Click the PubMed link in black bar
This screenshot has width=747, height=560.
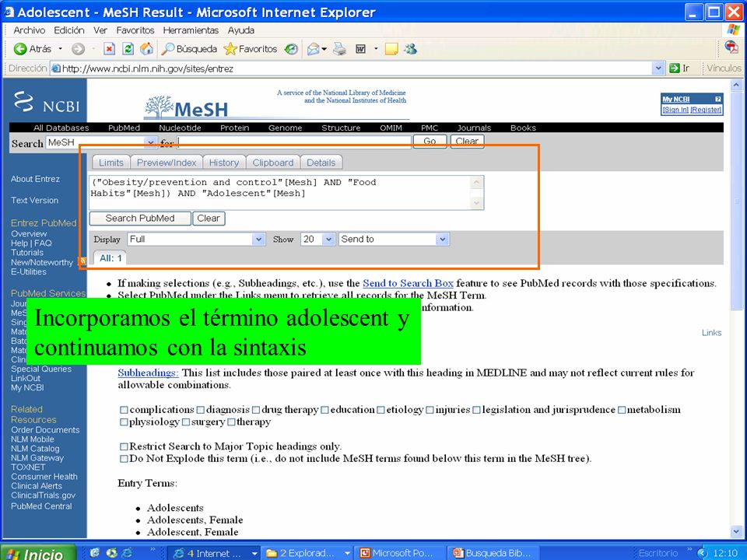[124, 128]
